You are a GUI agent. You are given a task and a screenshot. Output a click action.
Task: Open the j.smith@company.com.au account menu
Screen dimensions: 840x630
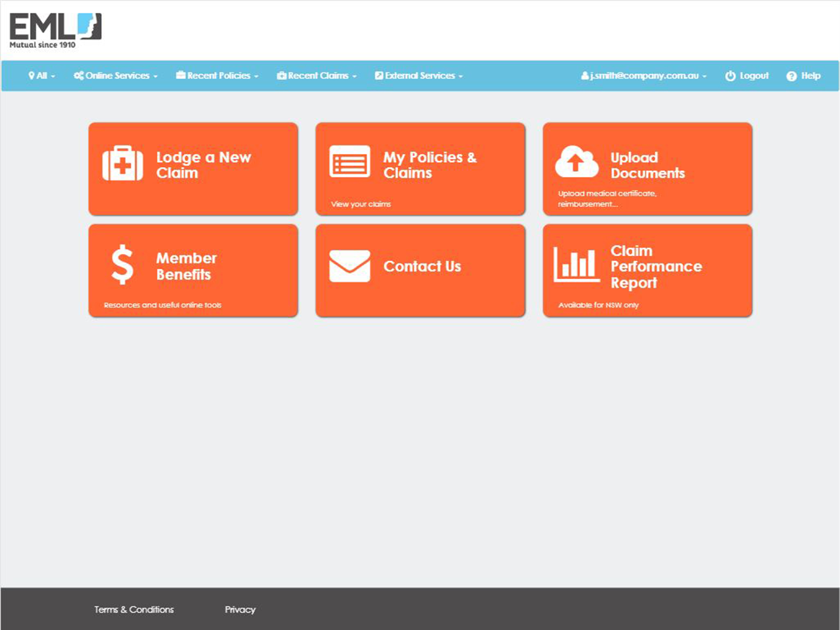(x=644, y=76)
